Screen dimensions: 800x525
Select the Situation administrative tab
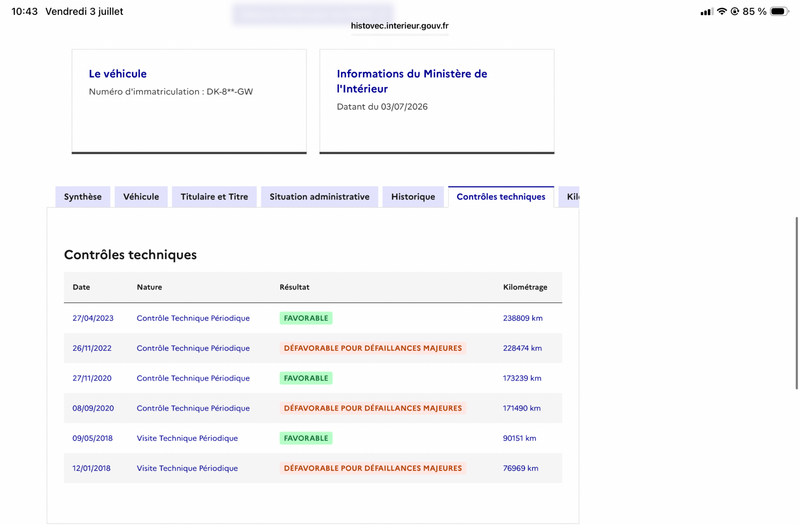(319, 197)
